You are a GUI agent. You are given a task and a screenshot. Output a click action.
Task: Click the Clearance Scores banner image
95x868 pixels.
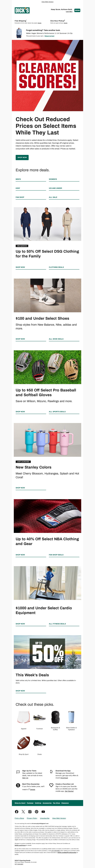tap(47, 75)
